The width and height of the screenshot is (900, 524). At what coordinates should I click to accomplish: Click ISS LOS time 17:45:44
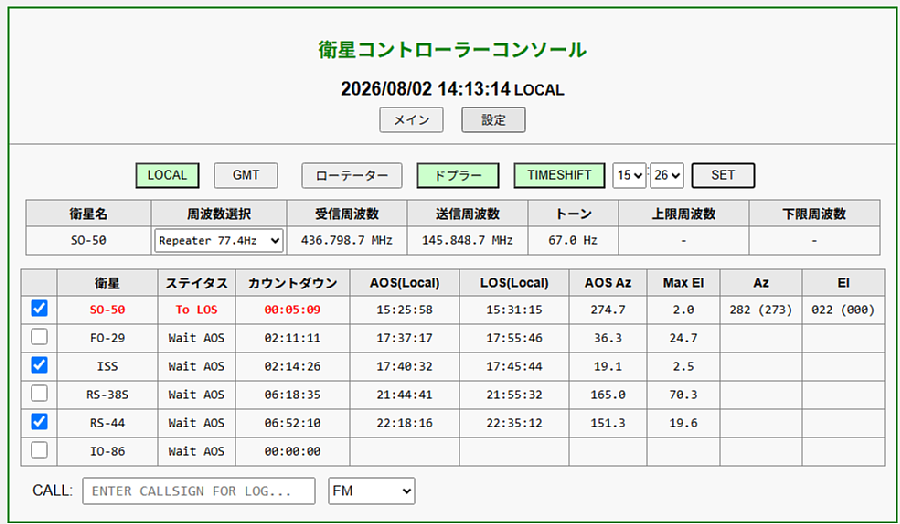[514, 366]
